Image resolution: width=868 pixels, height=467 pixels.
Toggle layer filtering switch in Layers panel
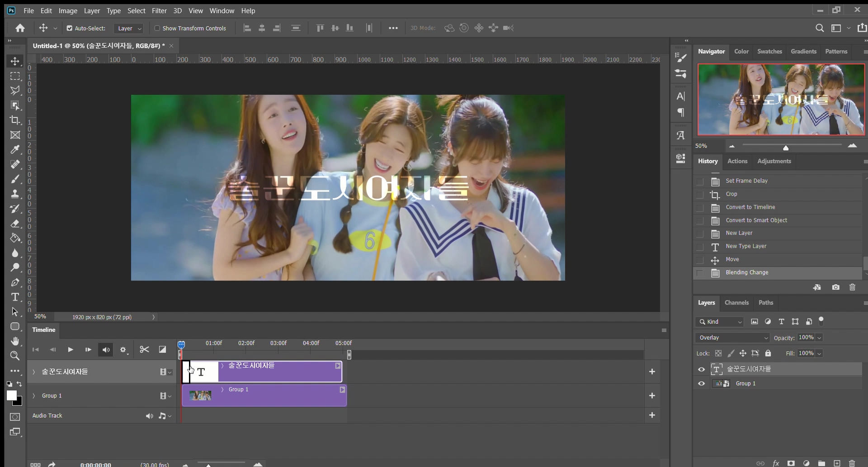(821, 321)
